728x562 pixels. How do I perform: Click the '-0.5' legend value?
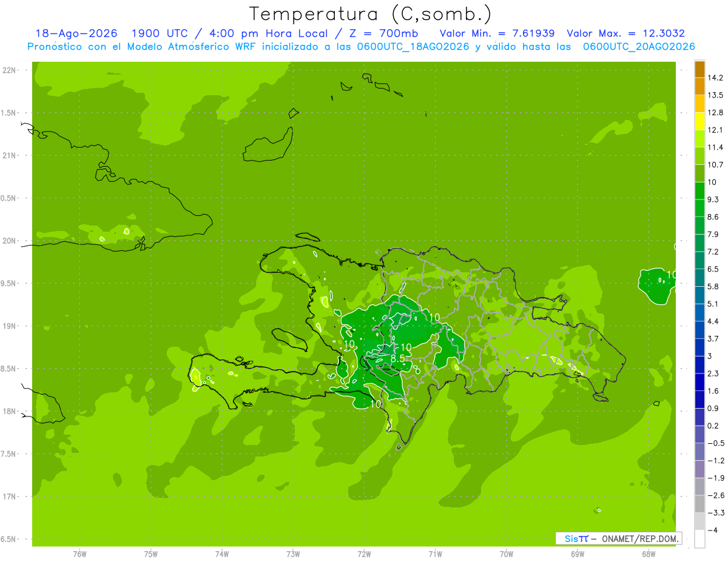716,443
